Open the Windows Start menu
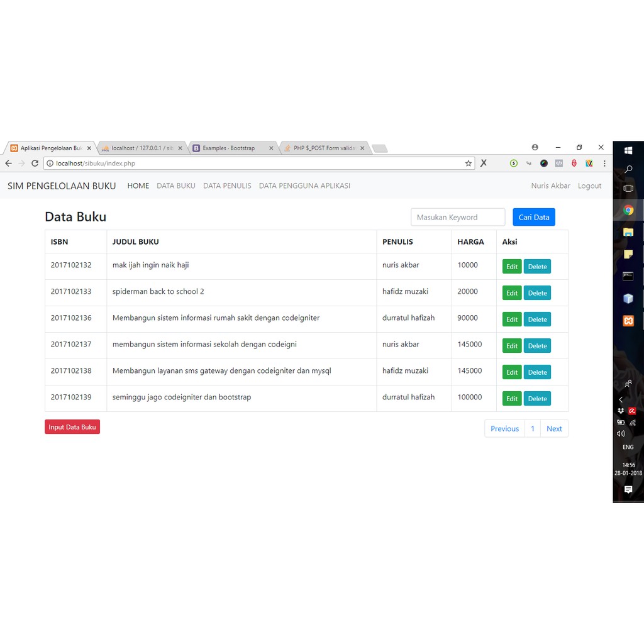Image resolution: width=644 pixels, height=644 pixels. 628,151
